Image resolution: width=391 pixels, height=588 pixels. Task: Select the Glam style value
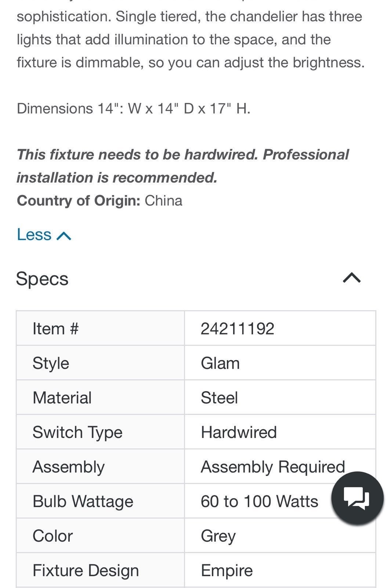coord(220,363)
